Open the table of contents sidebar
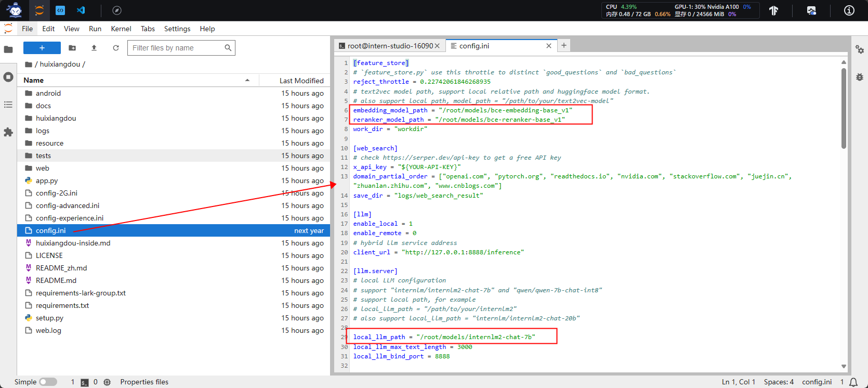This screenshot has height=388, width=868. click(8, 105)
